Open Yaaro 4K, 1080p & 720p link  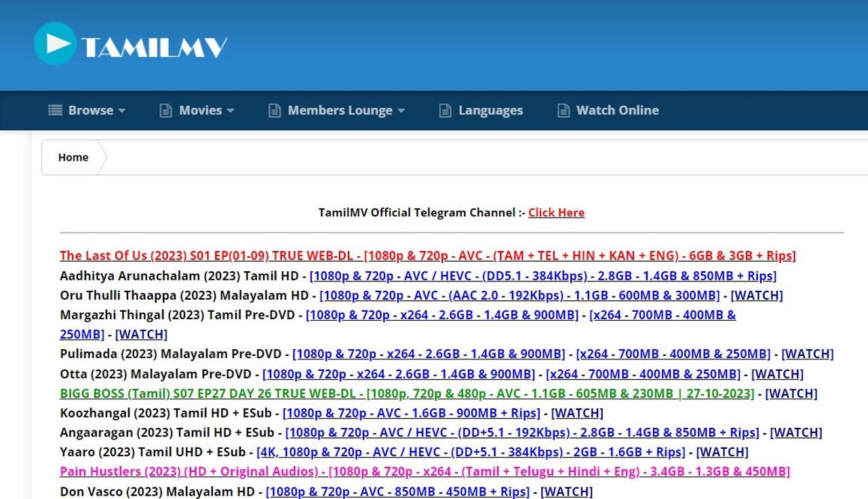471,452
